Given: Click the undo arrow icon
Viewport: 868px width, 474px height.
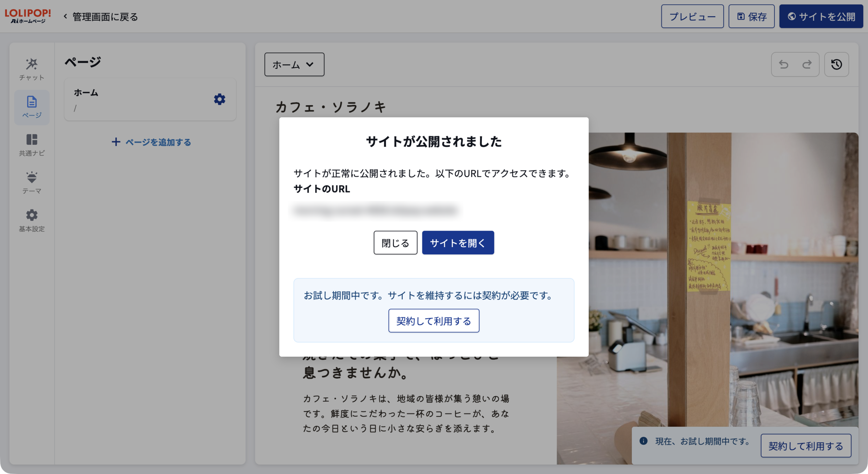Looking at the screenshot, I should pos(784,64).
